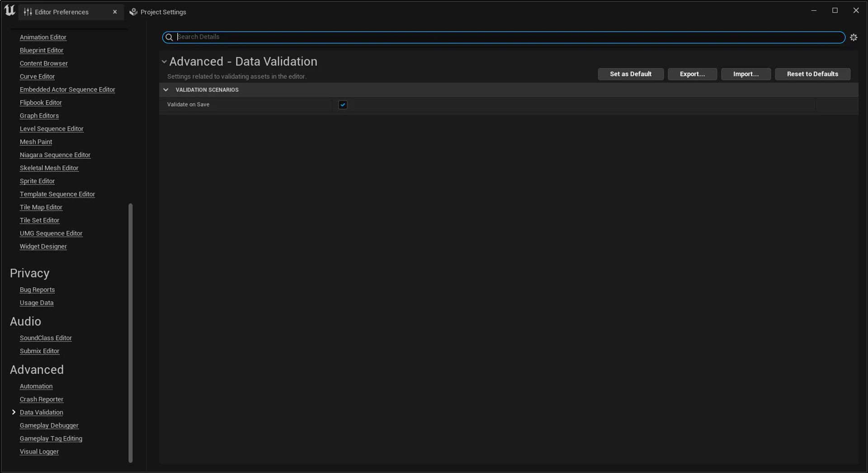Viewport: 868px width, 473px height.
Task: Click the Reset to Defaults button
Action: 812,74
